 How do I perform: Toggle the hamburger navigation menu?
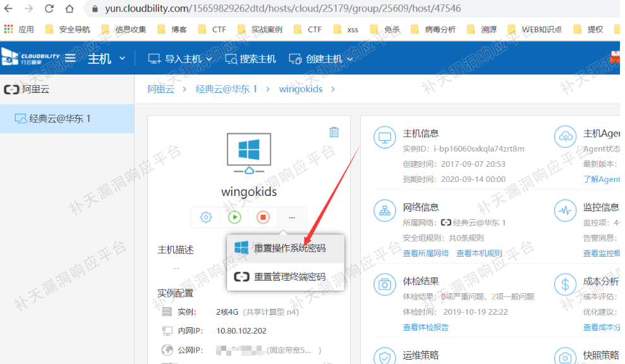[71, 58]
